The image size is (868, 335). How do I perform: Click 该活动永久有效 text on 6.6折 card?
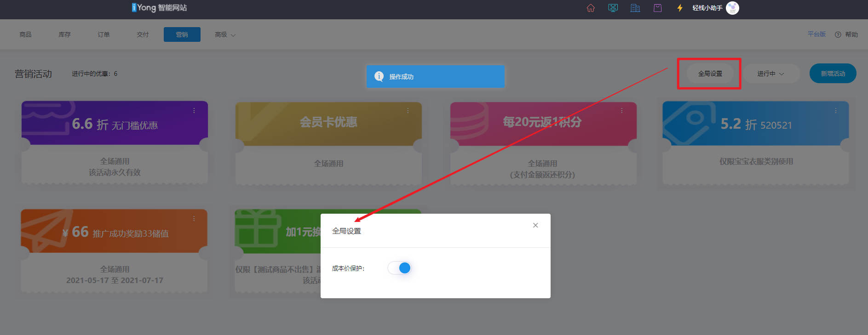(115, 172)
